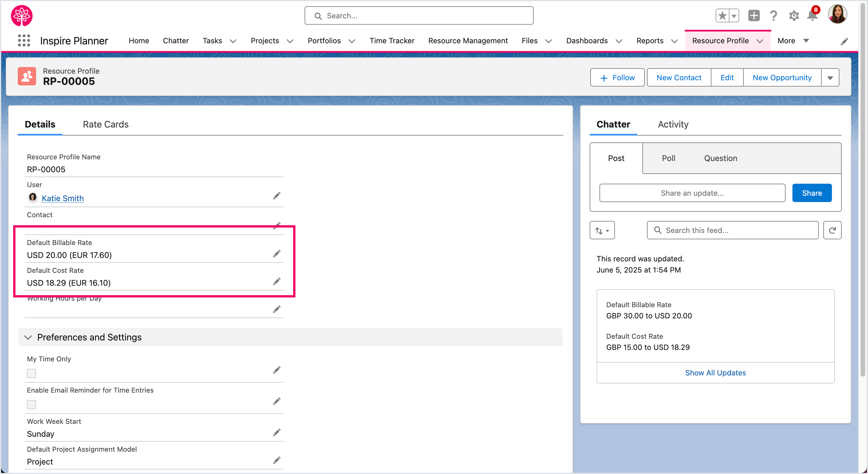Select the Post publisher tab
Screen dimensions: 868x474
pyautogui.click(x=616, y=158)
